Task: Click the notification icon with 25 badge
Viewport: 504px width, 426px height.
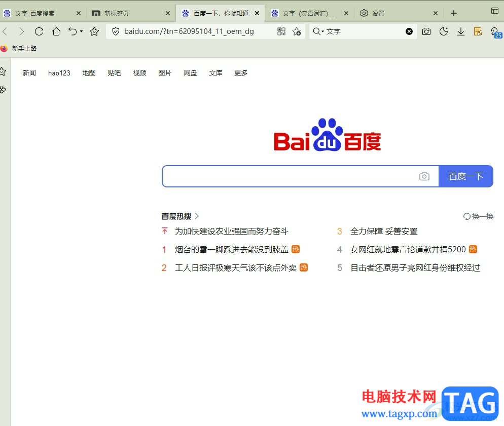Action: 495,32
